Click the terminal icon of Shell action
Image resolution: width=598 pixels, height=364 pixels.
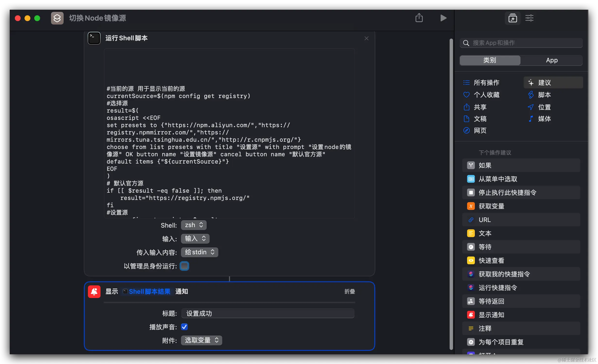(94, 38)
